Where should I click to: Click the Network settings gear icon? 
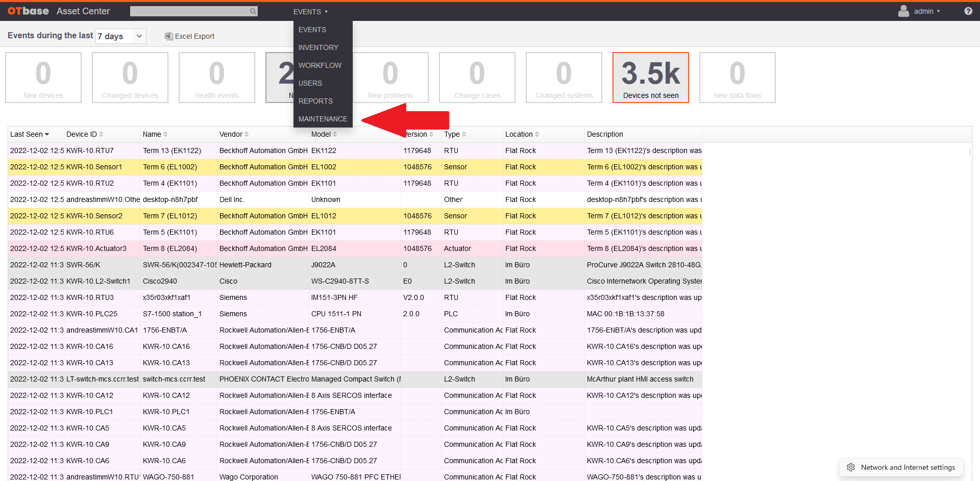[851, 467]
